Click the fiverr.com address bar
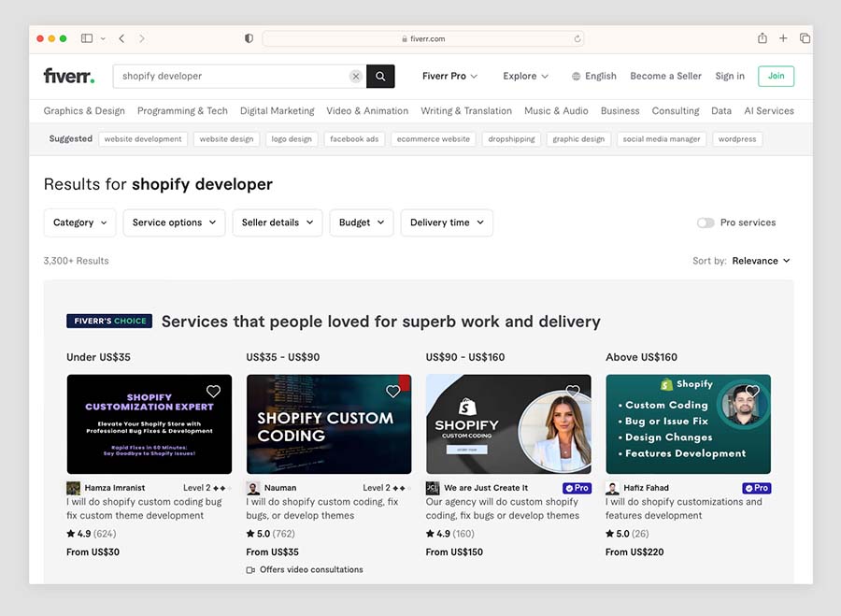Image resolution: width=841 pixels, height=616 pixels. tap(422, 38)
